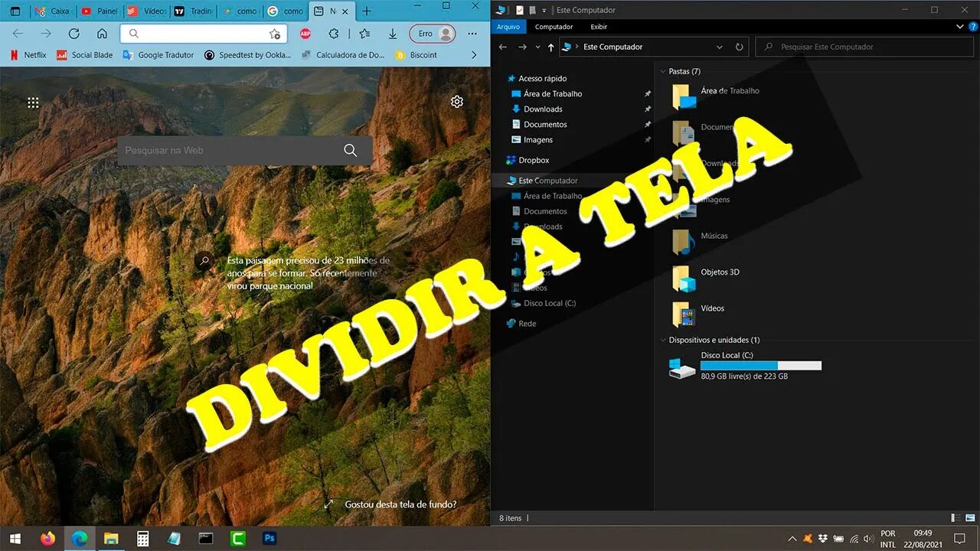980x551 pixels.
Task: Open Edge extensions puzzle icon
Action: (x=334, y=34)
